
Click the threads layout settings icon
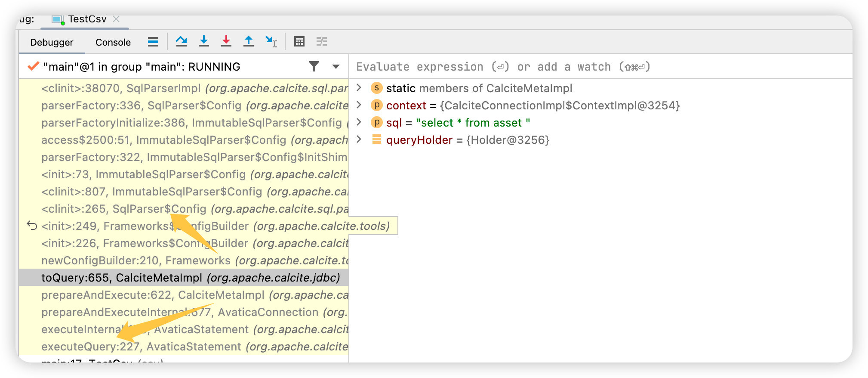(153, 42)
